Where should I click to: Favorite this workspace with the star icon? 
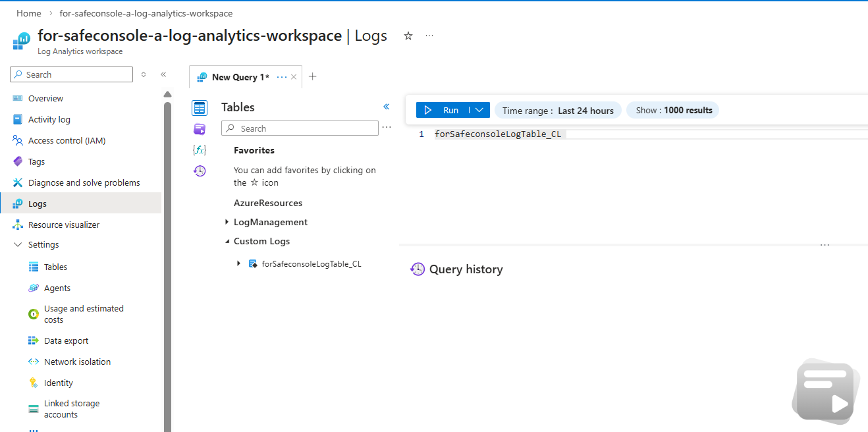pyautogui.click(x=408, y=36)
